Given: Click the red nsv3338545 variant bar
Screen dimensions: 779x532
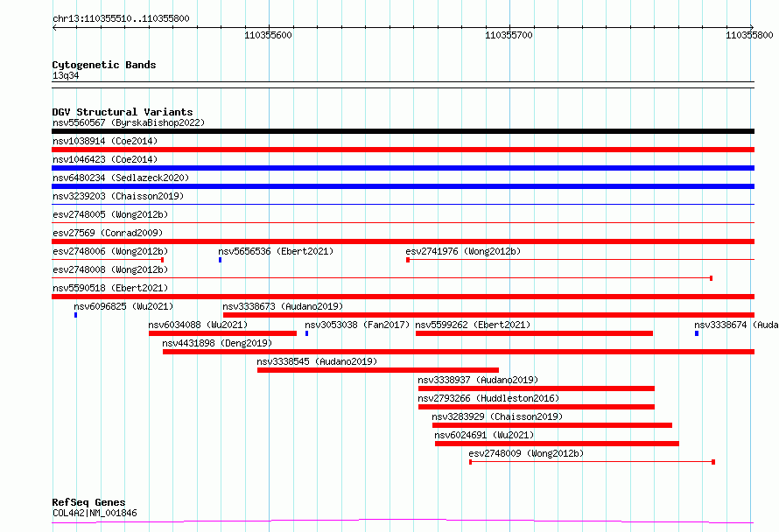Looking at the screenshot, I should 378,370.
